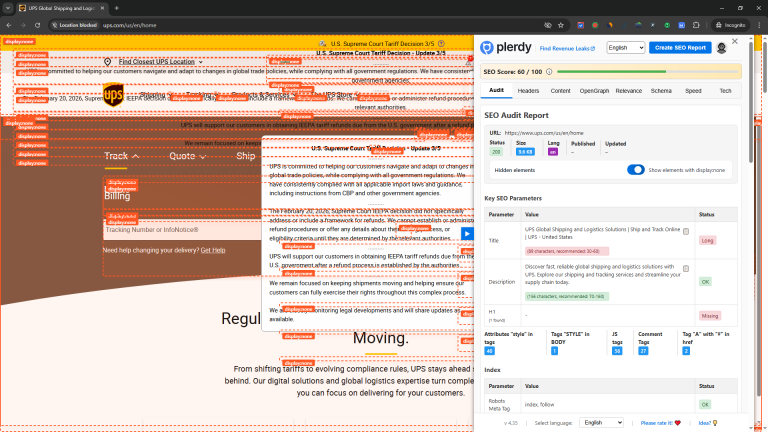Collapse the Track section chevron
Image resolution: width=768 pixels, height=432 pixels.
pyautogui.click(x=136, y=156)
